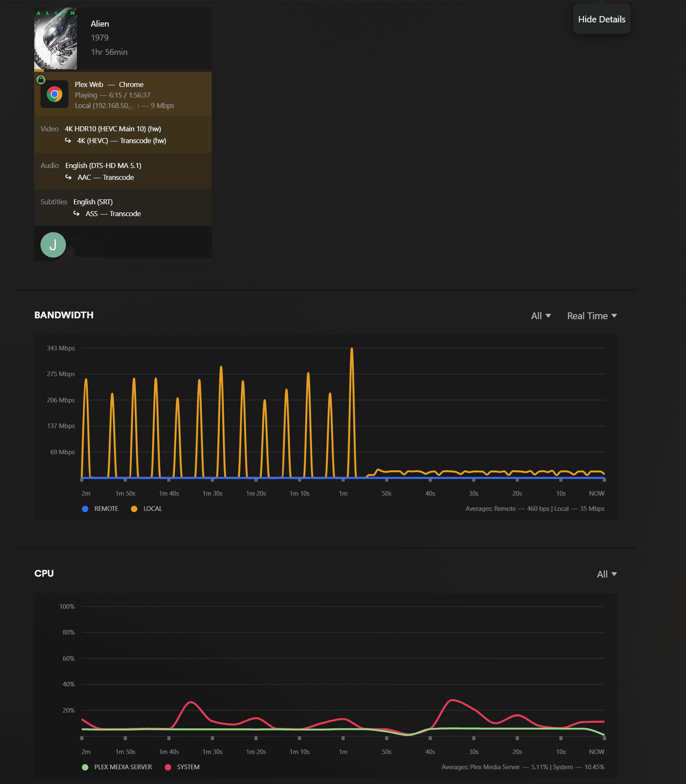This screenshot has height=784, width=686.
Task: Click the Alien movie title
Action: (x=100, y=24)
